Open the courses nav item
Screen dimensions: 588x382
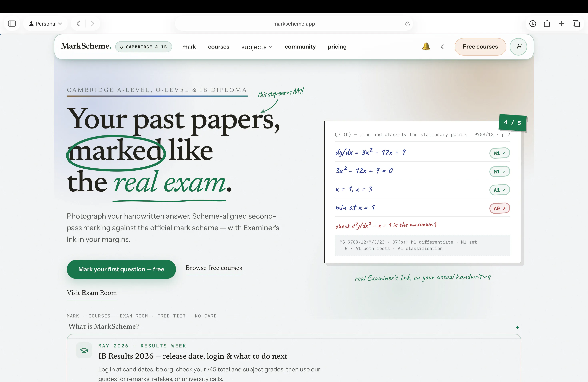tap(219, 47)
